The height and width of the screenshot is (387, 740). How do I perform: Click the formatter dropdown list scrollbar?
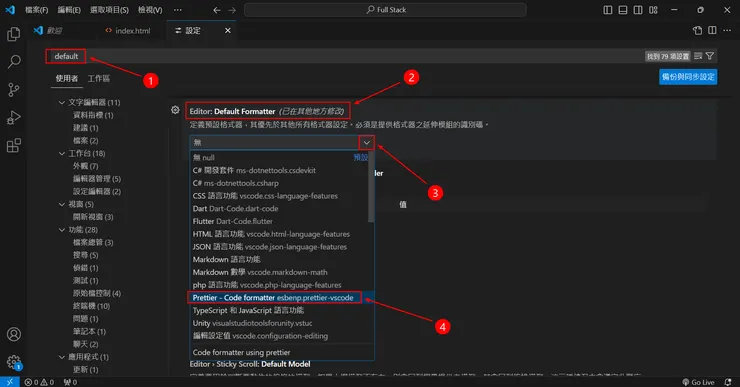click(x=371, y=186)
